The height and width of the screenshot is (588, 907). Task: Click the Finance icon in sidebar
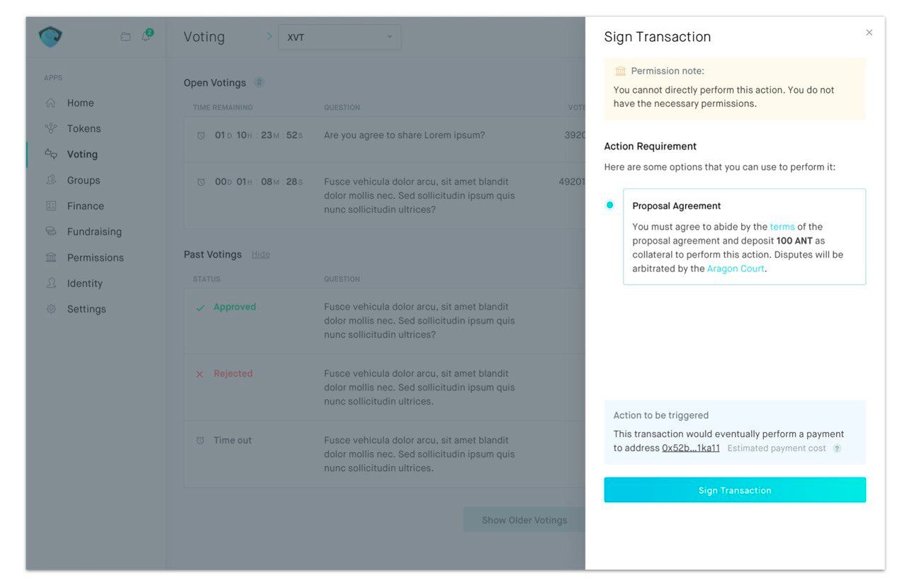[50, 206]
